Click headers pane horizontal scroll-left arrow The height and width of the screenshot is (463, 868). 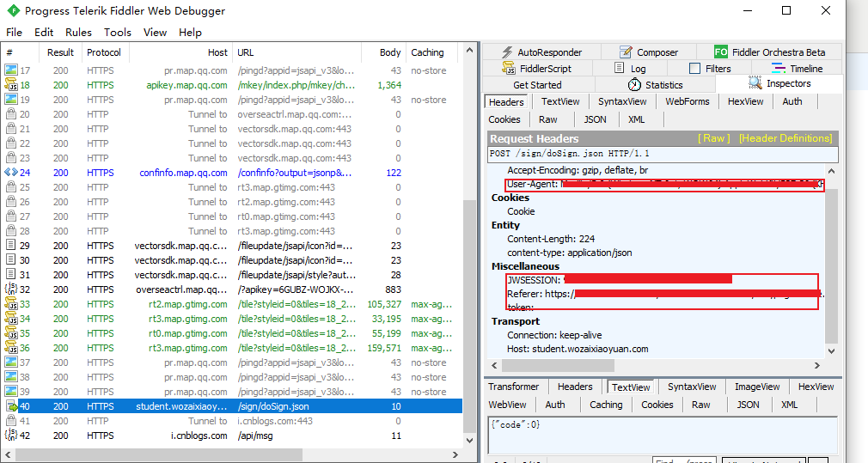494,365
